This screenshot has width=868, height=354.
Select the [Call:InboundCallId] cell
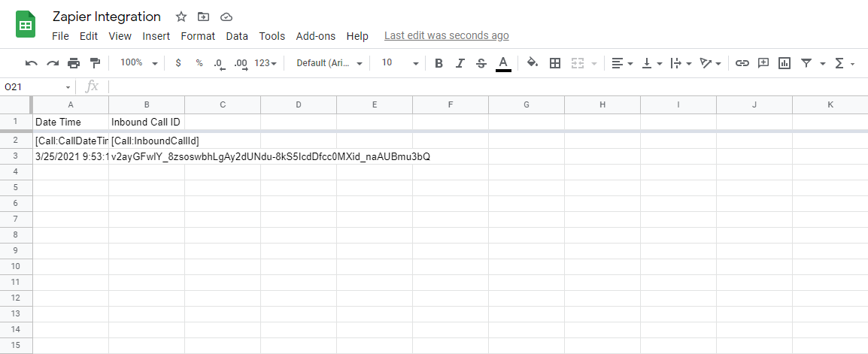coord(147,141)
